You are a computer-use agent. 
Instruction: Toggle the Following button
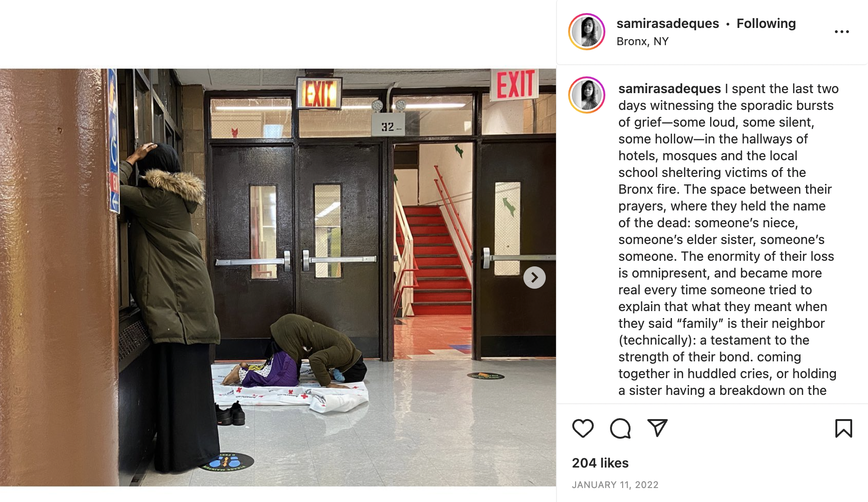[x=766, y=23]
